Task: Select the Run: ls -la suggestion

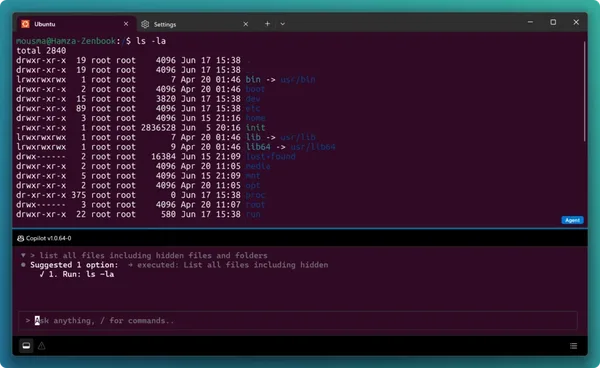Action: pos(81,274)
